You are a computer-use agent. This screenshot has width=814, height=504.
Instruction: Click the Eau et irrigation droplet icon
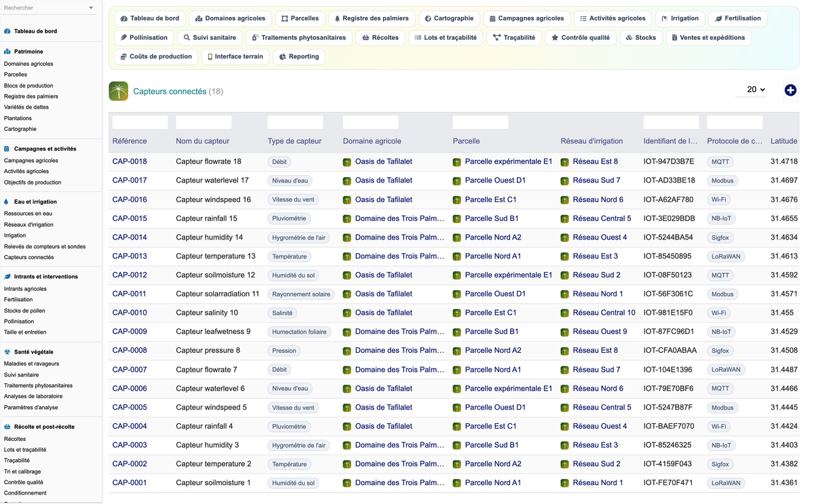tap(7, 201)
